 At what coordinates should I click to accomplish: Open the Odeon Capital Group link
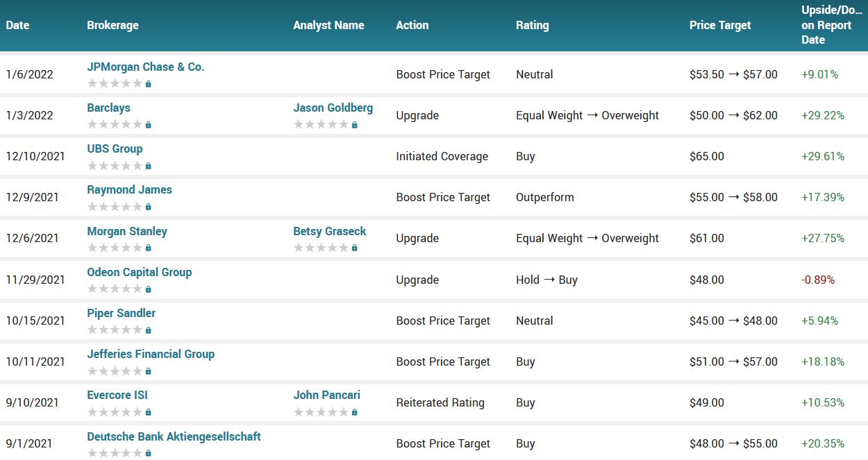click(x=140, y=273)
